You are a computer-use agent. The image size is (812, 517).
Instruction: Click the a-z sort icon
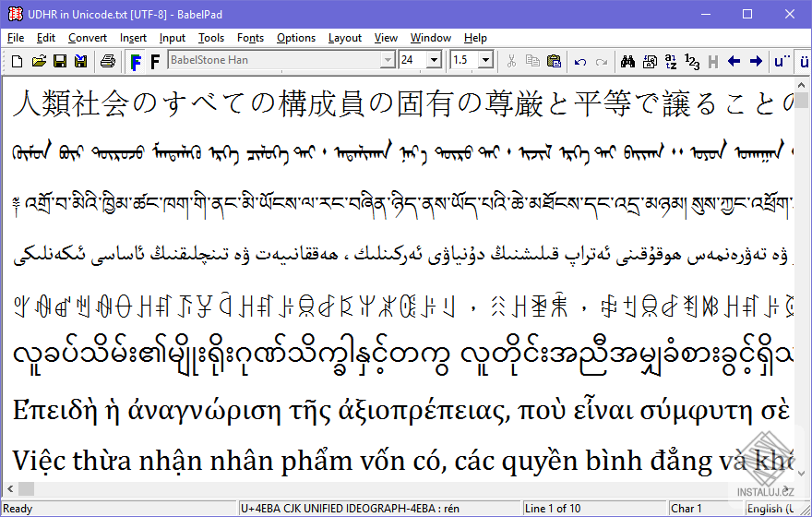(671, 61)
